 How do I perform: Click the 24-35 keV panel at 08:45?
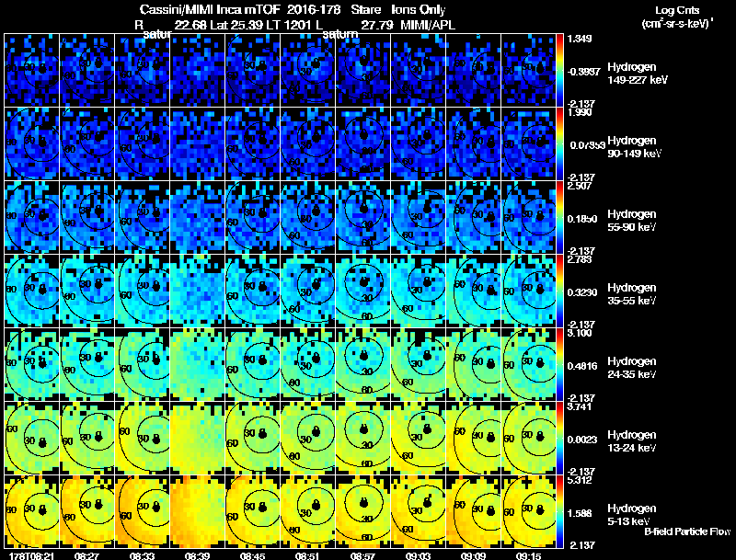pos(252,364)
